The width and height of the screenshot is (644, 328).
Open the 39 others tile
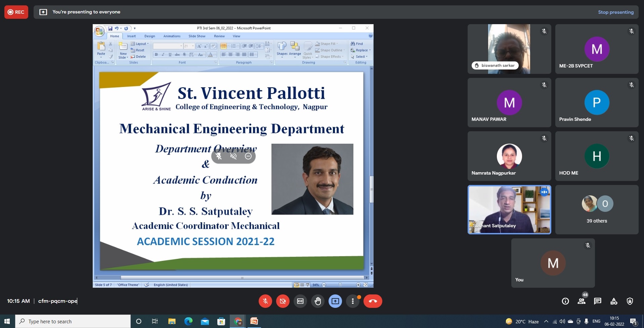click(x=597, y=209)
